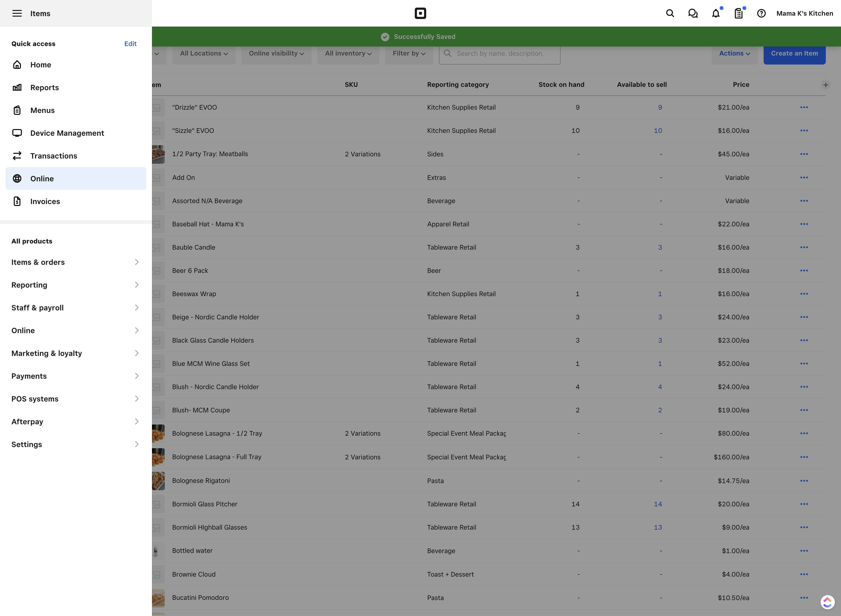Click the help question mark icon
Image resolution: width=841 pixels, height=616 pixels.
pyautogui.click(x=761, y=14)
